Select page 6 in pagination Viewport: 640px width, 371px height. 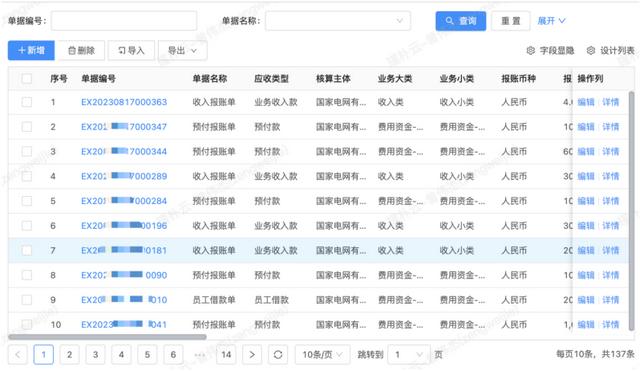click(x=173, y=355)
